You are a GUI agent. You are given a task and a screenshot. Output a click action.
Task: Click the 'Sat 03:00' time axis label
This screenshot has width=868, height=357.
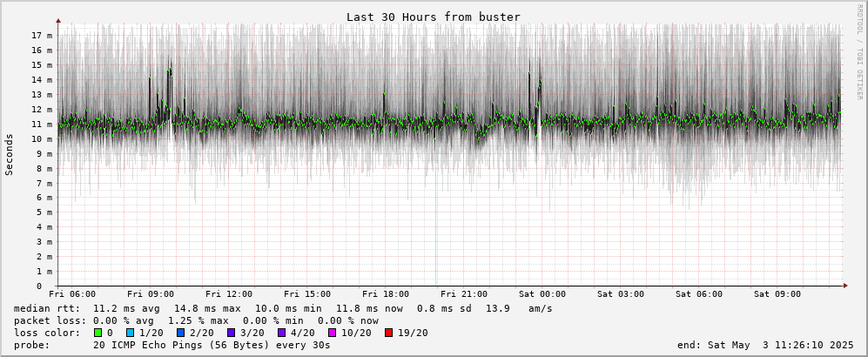621,294
